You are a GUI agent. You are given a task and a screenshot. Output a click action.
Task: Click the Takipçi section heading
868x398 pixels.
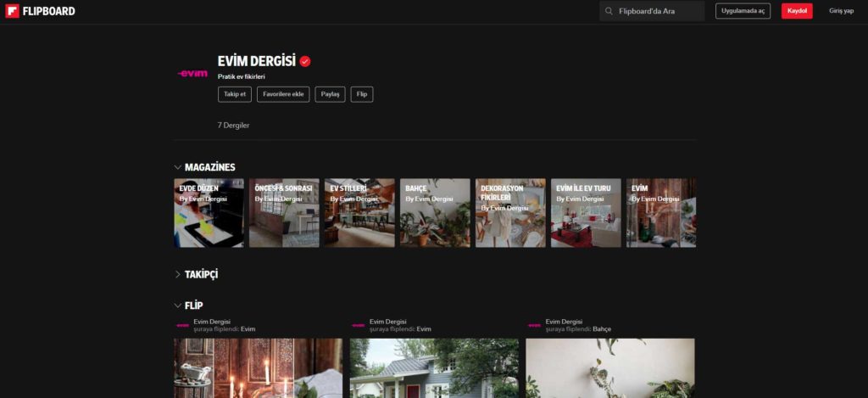click(x=202, y=274)
